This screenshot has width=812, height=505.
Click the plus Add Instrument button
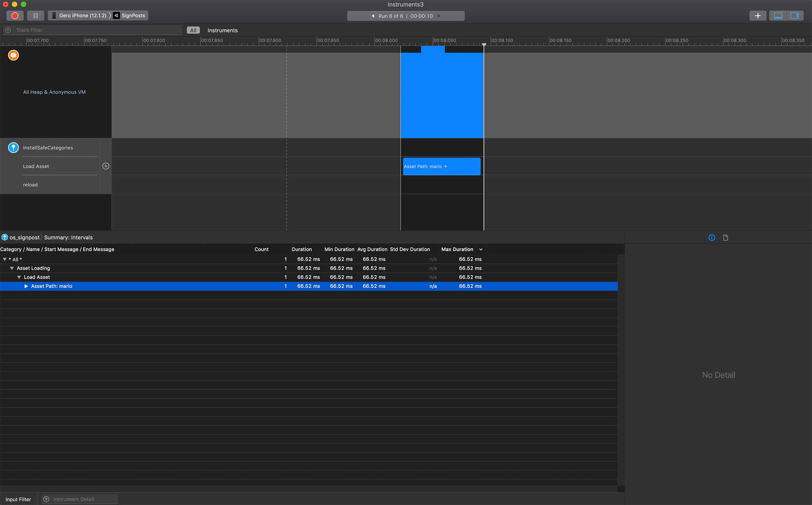[757, 16]
